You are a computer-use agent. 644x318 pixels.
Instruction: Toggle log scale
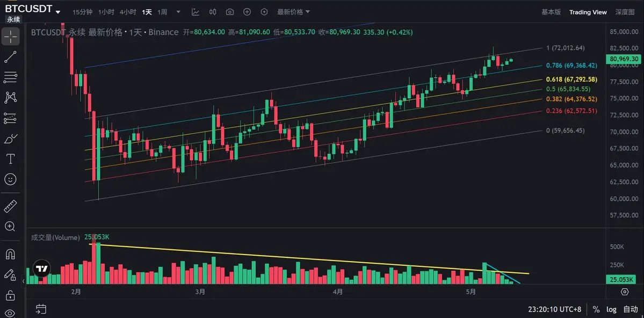point(612,309)
